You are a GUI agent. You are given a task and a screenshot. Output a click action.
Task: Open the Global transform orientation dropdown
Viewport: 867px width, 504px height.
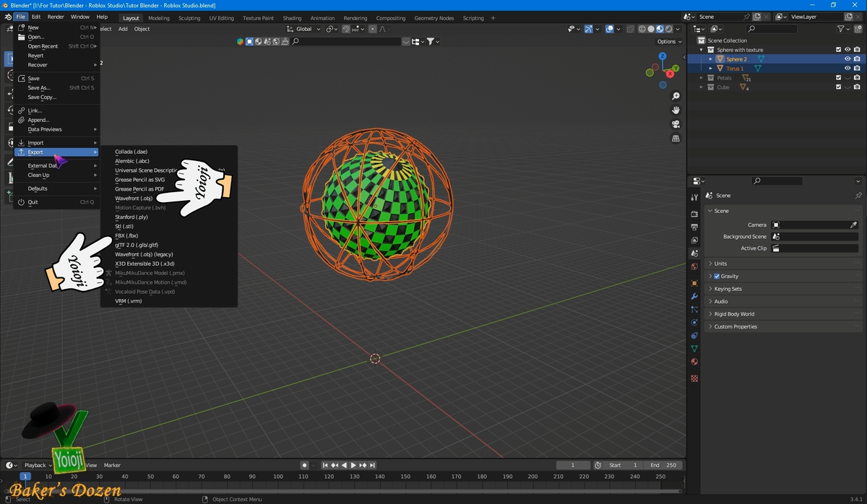303,29
